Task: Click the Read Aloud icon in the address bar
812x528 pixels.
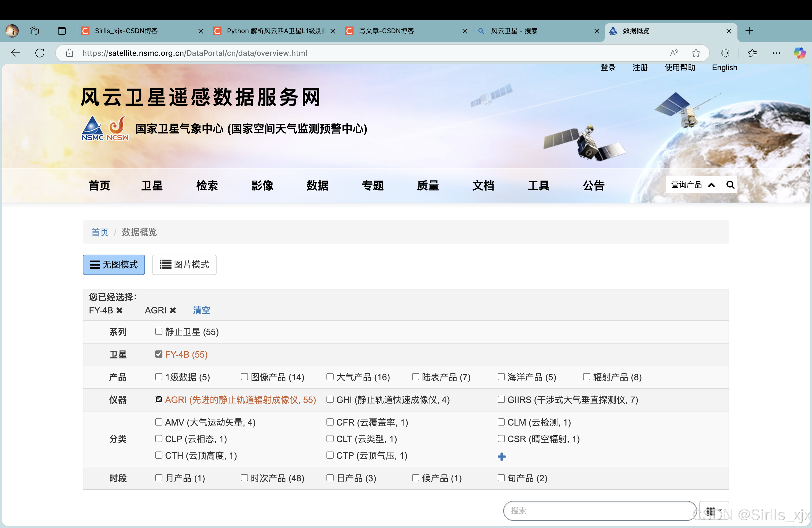Action: click(674, 53)
